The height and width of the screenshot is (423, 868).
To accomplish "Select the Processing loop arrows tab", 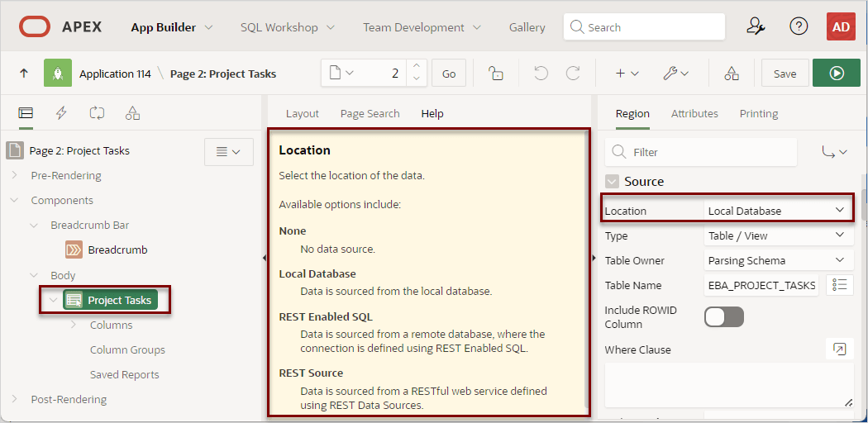I will pyautogui.click(x=97, y=113).
